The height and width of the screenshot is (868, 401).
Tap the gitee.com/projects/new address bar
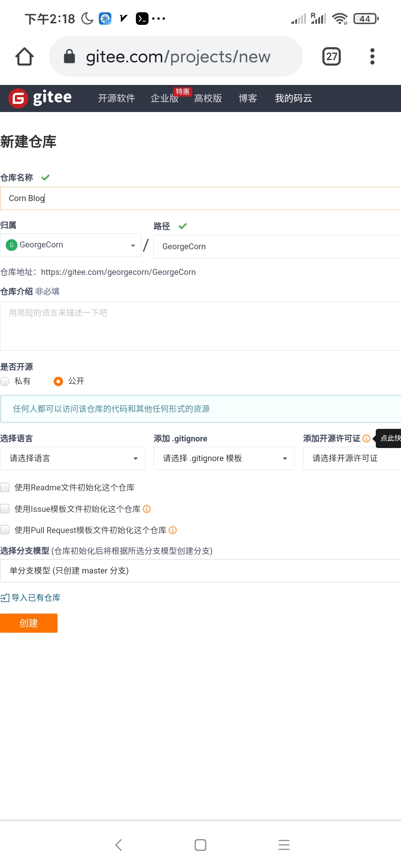point(176,56)
